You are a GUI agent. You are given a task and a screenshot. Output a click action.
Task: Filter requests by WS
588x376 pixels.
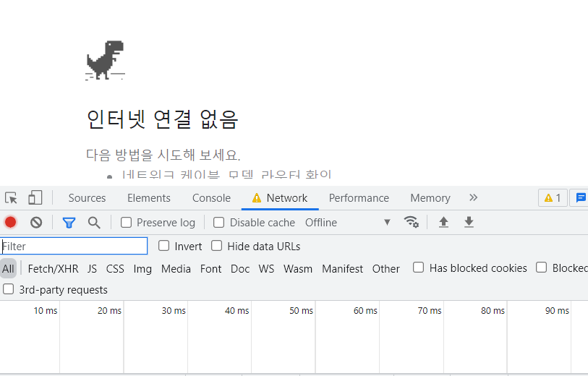point(266,269)
